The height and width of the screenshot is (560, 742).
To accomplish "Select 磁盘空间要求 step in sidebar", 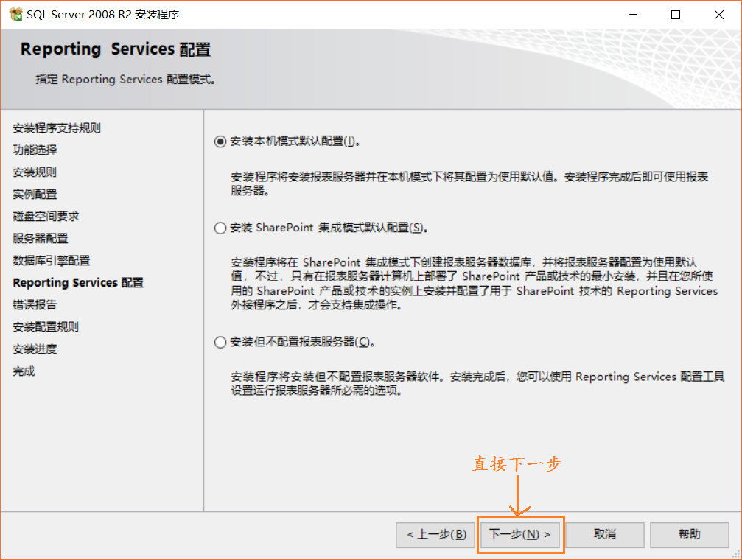I will (x=46, y=217).
